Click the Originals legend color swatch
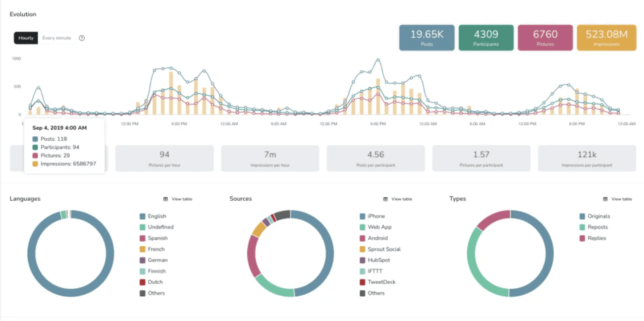 point(583,216)
